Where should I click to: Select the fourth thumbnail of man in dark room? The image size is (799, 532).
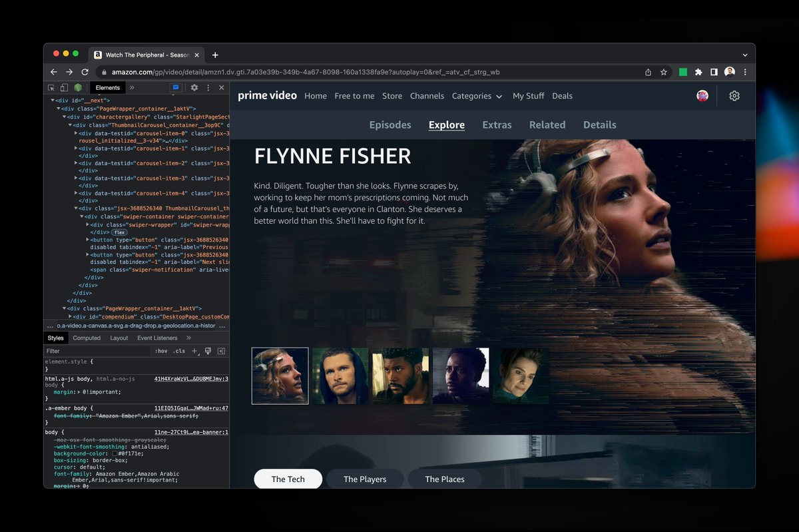click(461, 376)
